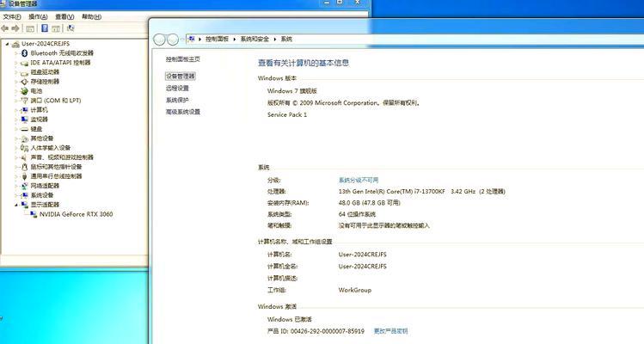
Task: Select the 监视器 monitor icon
Action: [x=24, y=120]
